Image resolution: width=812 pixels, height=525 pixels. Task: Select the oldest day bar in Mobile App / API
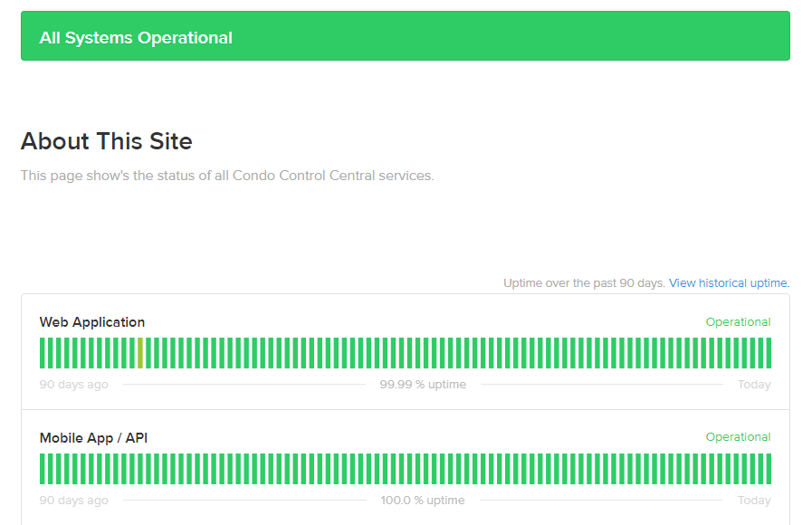[x=42, y=469]
